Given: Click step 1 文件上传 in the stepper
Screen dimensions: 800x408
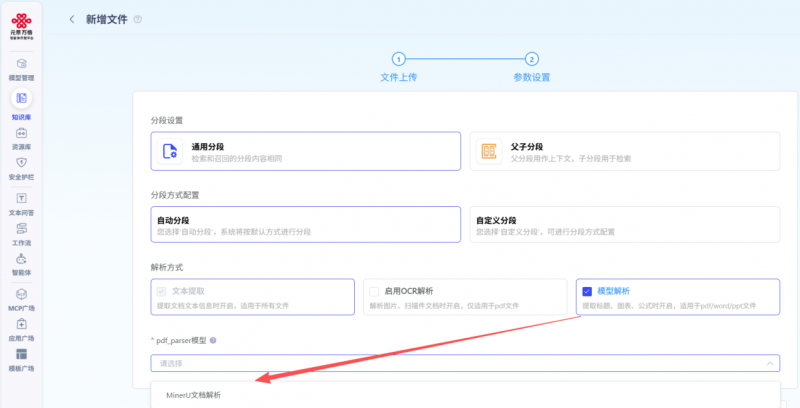Looking at the screenshot, I should click(398, 59).
